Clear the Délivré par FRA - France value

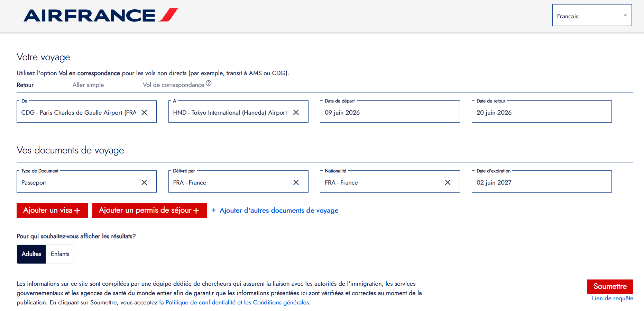pyautogui.click(x=296, y=183)
